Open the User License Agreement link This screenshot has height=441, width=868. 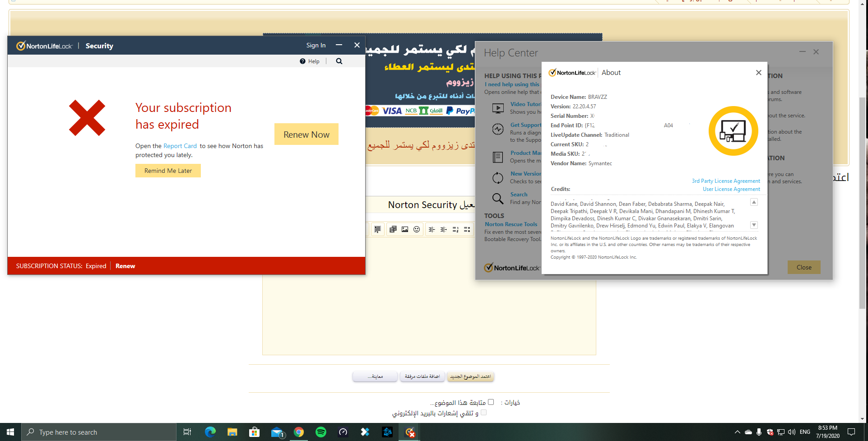[x=731, y=189]
